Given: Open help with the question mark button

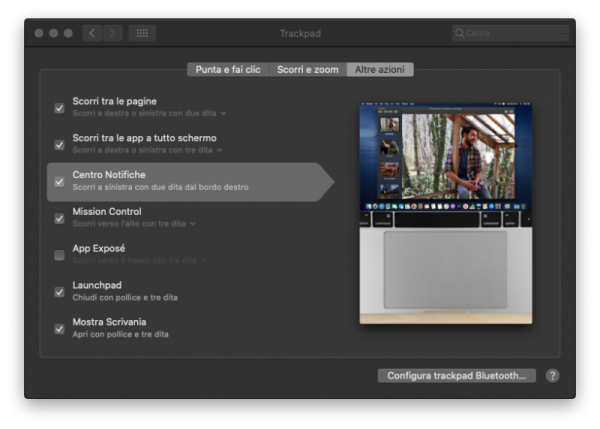Looking at the screenshot, I should [552, 376].
